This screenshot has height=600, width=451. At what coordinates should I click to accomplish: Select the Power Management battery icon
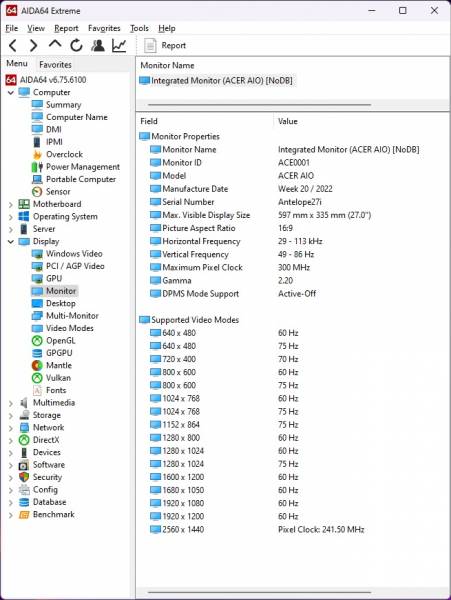(37, 167)
